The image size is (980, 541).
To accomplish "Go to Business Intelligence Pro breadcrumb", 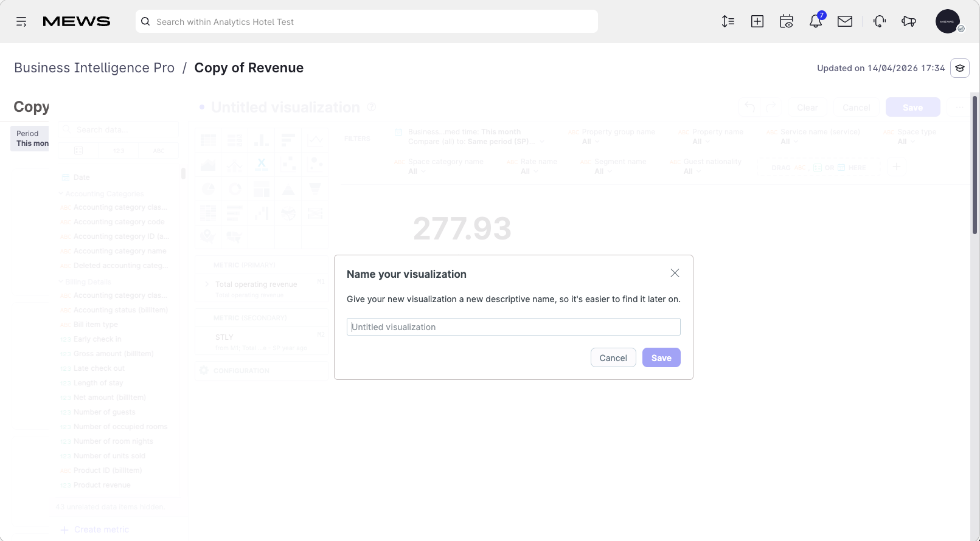I will click(94, 68).
